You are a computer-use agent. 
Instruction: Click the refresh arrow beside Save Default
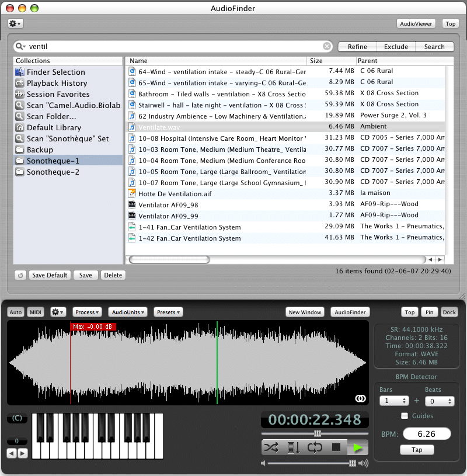tap(20, 275)
